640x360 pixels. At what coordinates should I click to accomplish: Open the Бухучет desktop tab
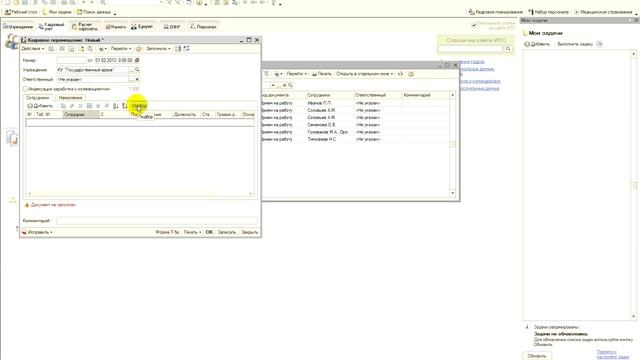coord(142,27)
